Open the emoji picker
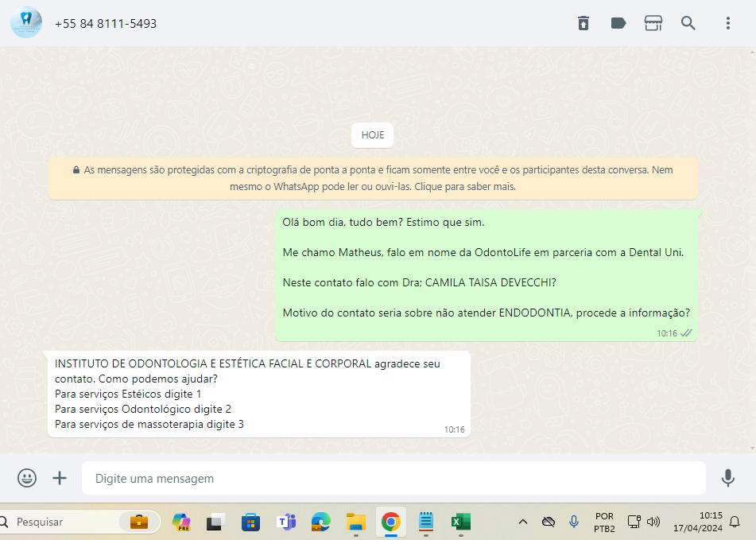The image size is (756, 540). (x=27, y=478)
